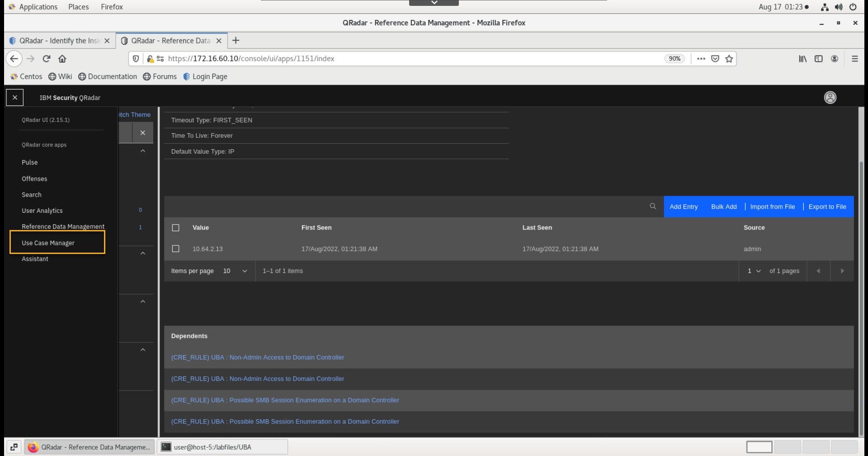Open the items per page dropdown
868x456 pixels.
[x=235, y=271]
